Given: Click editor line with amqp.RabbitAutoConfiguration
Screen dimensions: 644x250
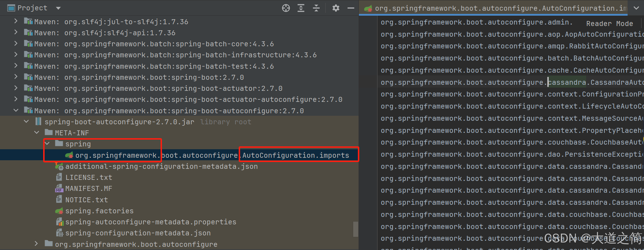Looking at the screenshot, I should pyautogui.click(x=512, y=46).
